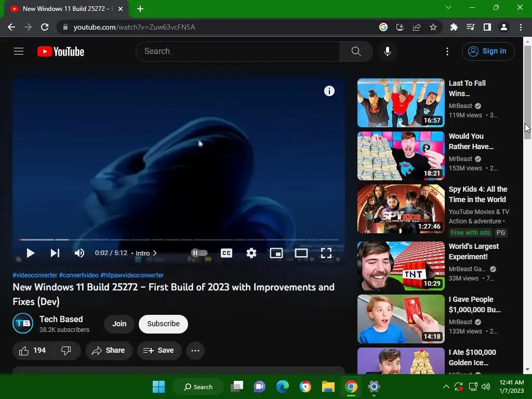Select the New Windows 11 Build tab
Image resolution: width=532 pixels, height=399 pixels.
click(x=66, y=9)
